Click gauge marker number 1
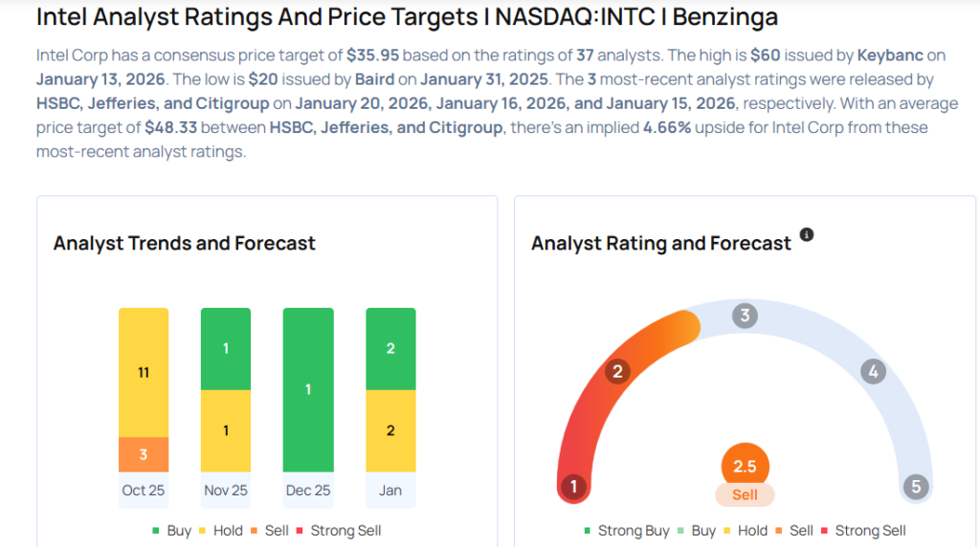The image size is (980, 547). [573, 487]
